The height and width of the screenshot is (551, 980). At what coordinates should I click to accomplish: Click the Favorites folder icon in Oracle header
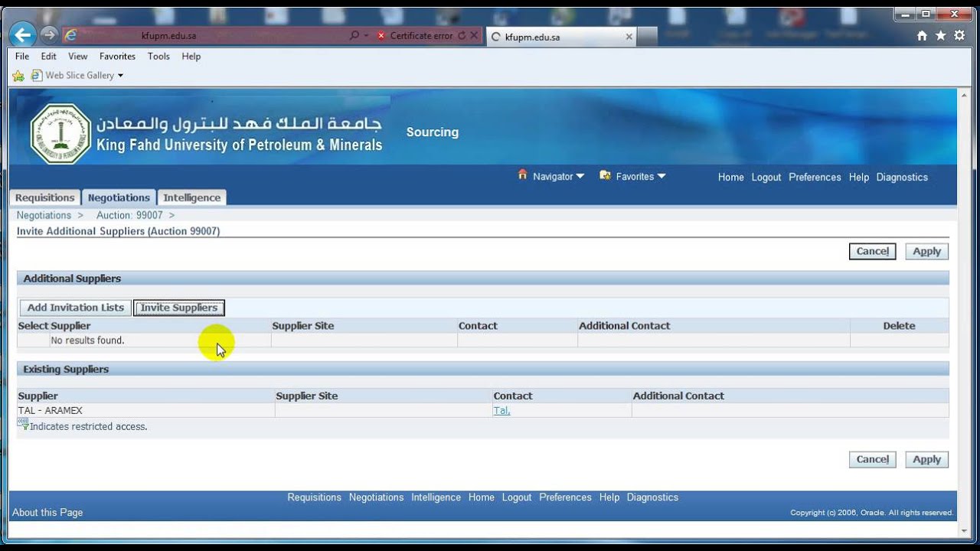tap(605, 176)
